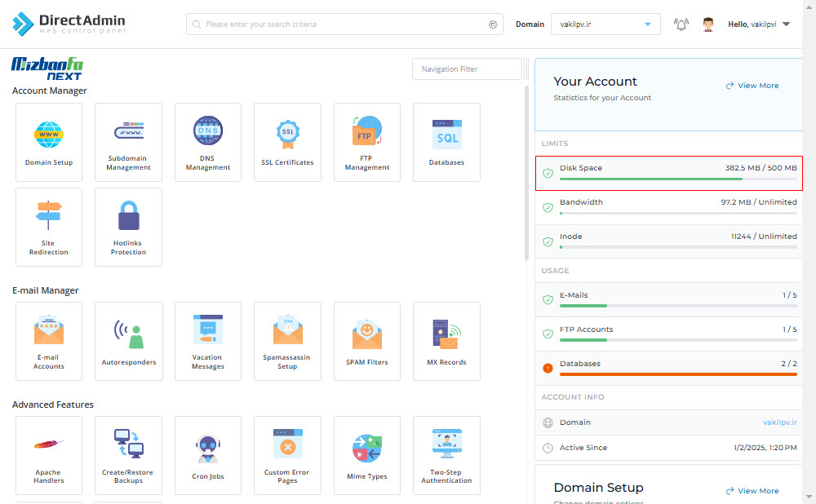This screenshot has width=816, height=504.
Task: Open Create/Restore Backups
Action: click(129, 455)
